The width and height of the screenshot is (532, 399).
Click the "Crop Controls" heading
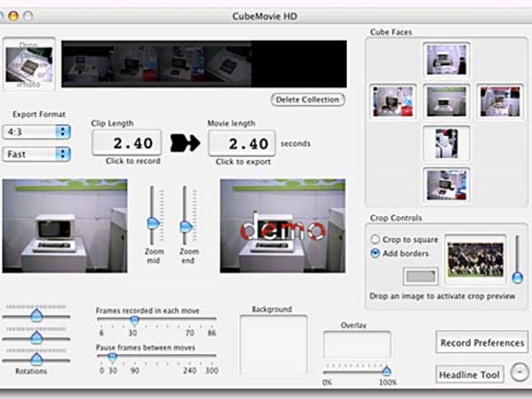[396, 218]
